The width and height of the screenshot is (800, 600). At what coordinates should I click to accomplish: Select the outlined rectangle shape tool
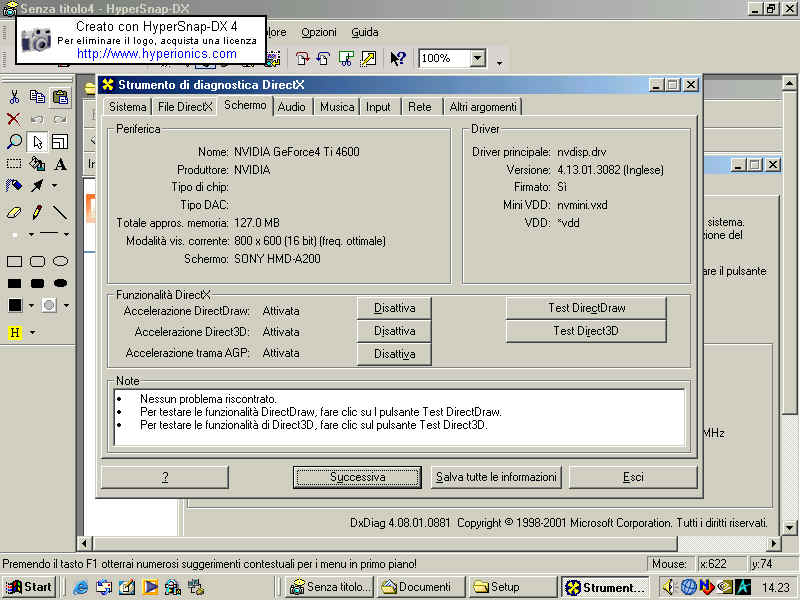(14, 262)
